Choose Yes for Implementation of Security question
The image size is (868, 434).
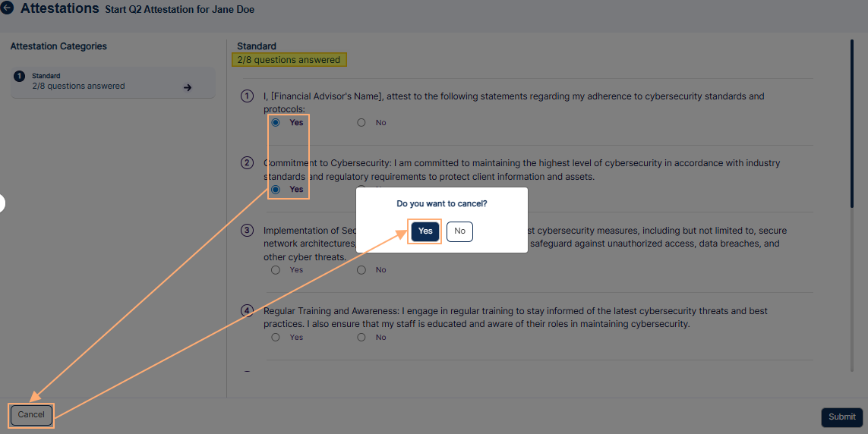pyautogui.click(x=276, y=270)
